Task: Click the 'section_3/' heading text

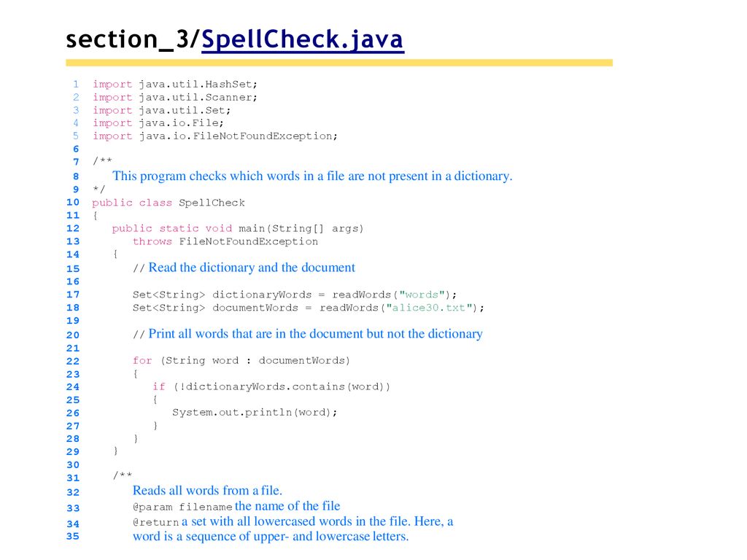Action: [133, 39]
